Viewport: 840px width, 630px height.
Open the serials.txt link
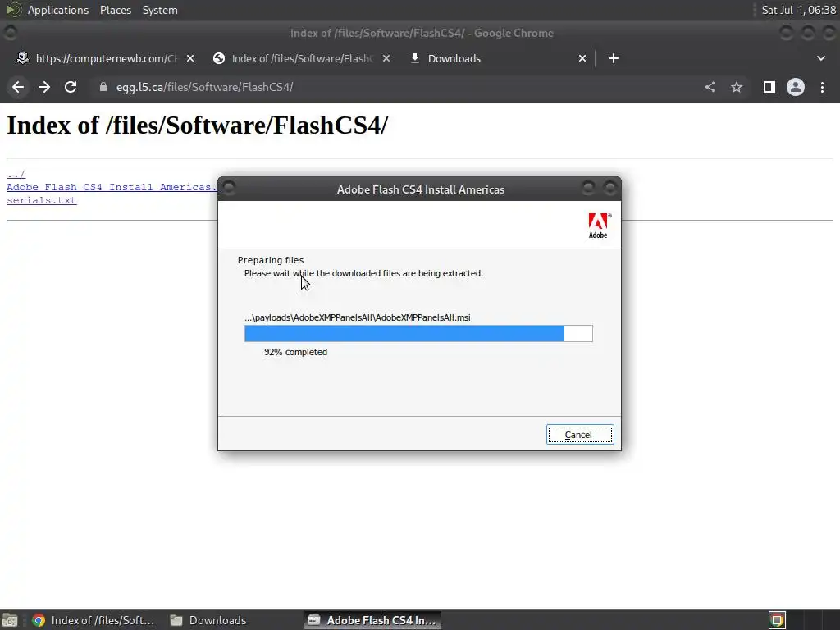(x=41, y=200)
